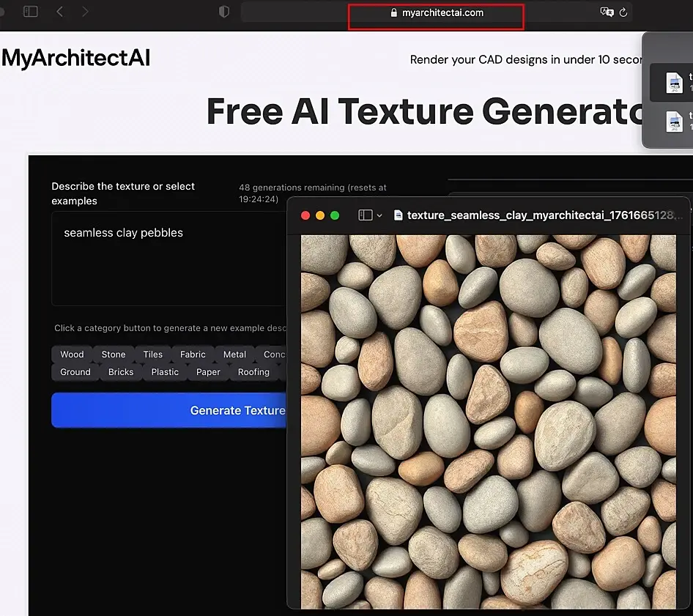Open the privacy shield icon
Screen dimensions: 693x616
coord(224,12)
